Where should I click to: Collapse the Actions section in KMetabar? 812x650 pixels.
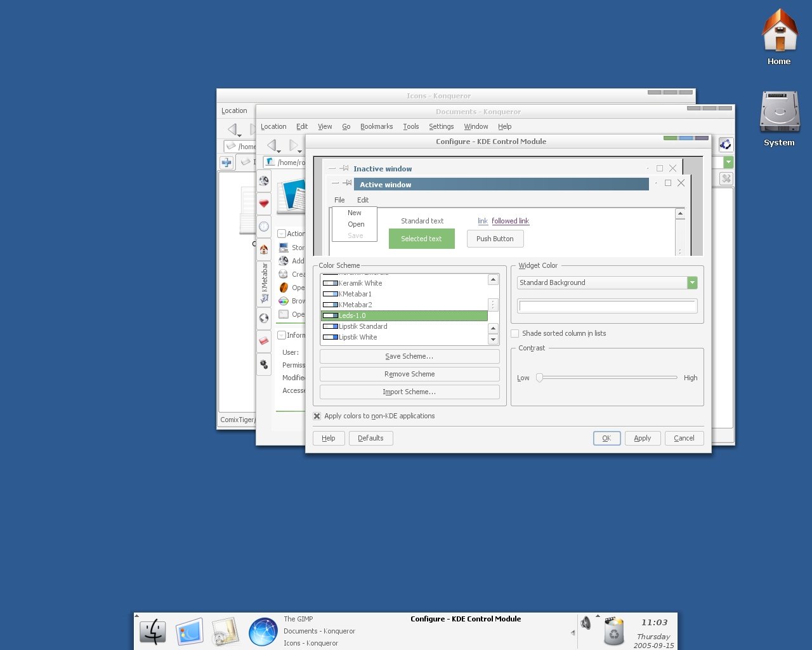pyautogui.click(x=282, y=234)
